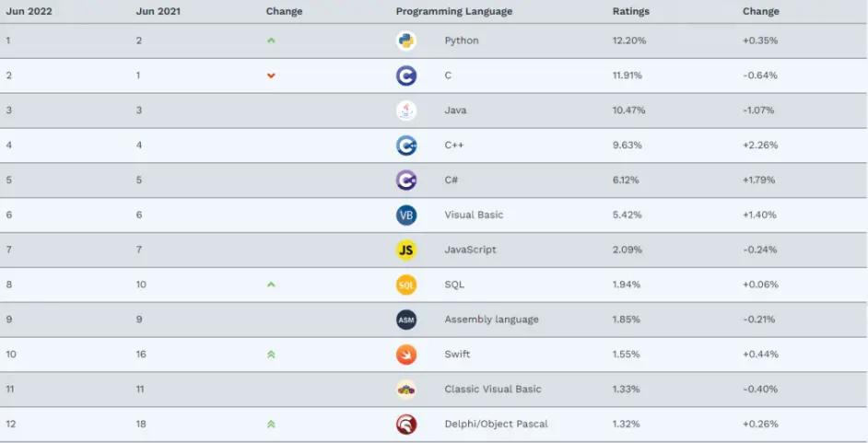Click the Visual Basic VB icon

(406, 215)
